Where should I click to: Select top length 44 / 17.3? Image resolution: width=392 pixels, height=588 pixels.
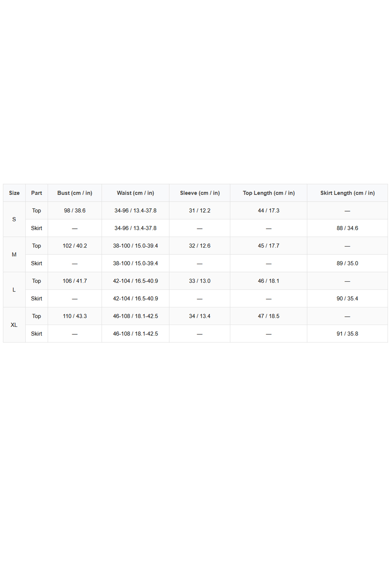click(268, 210)
